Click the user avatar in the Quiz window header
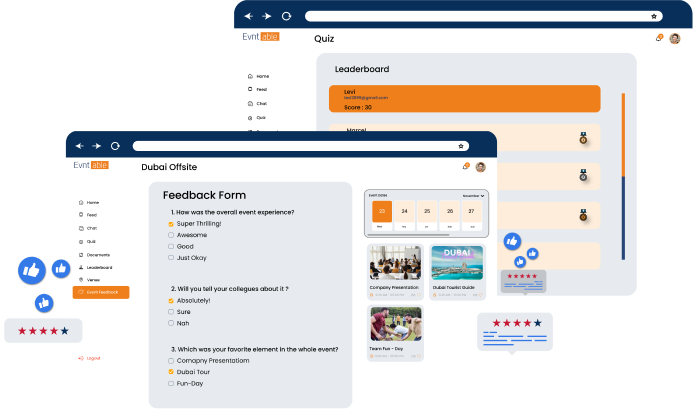Screen dimensions: 693x411 click(675, 38)
